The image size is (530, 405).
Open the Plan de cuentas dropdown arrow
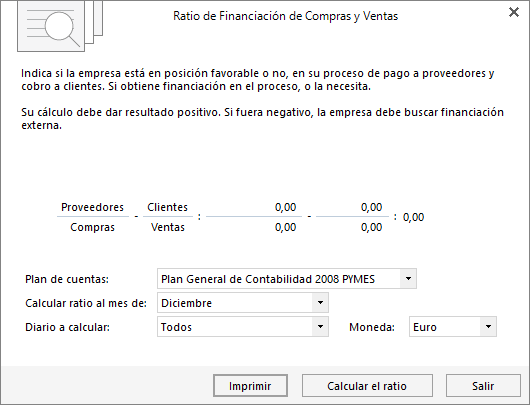point(408,279)
